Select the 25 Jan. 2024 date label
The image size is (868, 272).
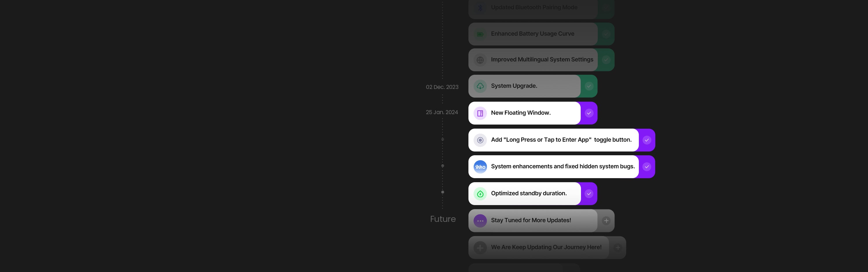click(442, 112)
